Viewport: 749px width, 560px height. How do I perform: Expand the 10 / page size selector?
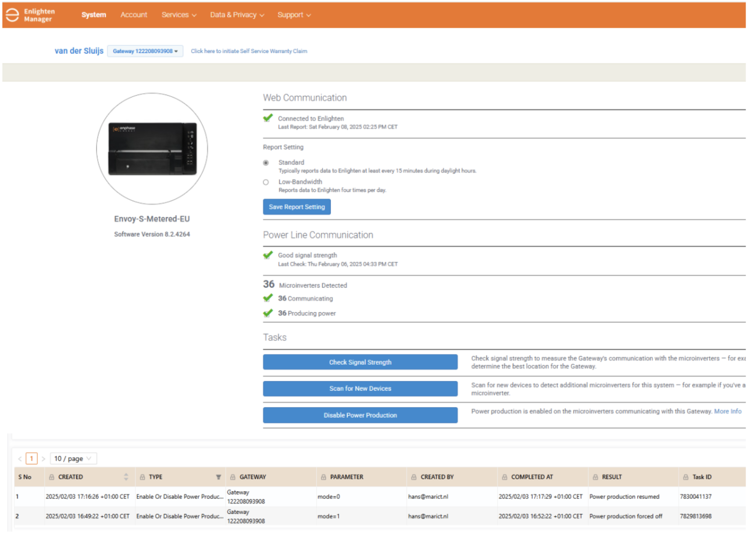[73, 458]
